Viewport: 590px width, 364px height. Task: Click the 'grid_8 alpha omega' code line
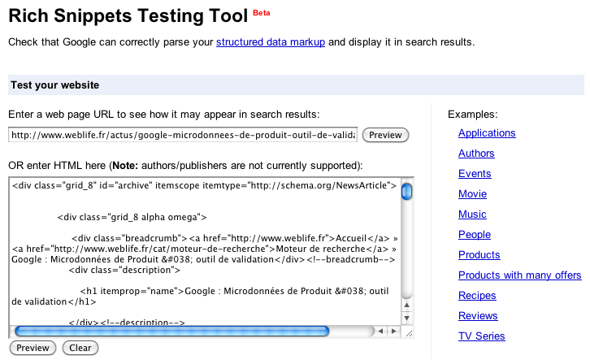click(x=132, y=218)
